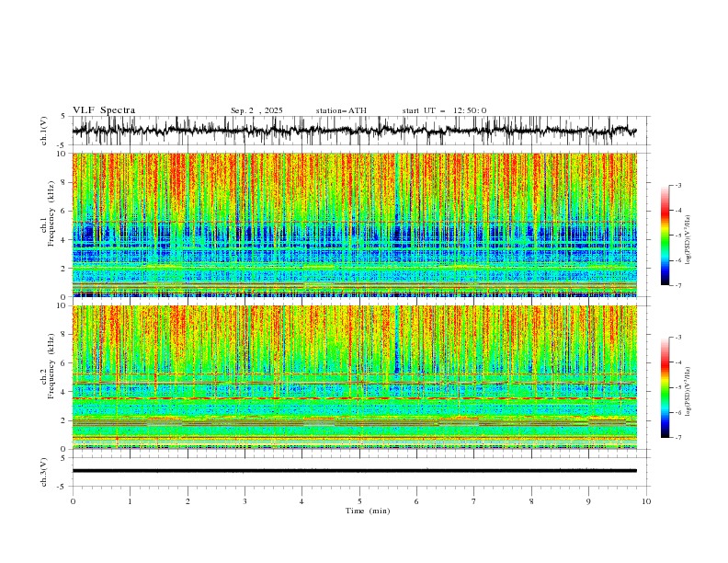Click the ch.1 Frequency (kHz) axis label

click(x=49, y=214)
